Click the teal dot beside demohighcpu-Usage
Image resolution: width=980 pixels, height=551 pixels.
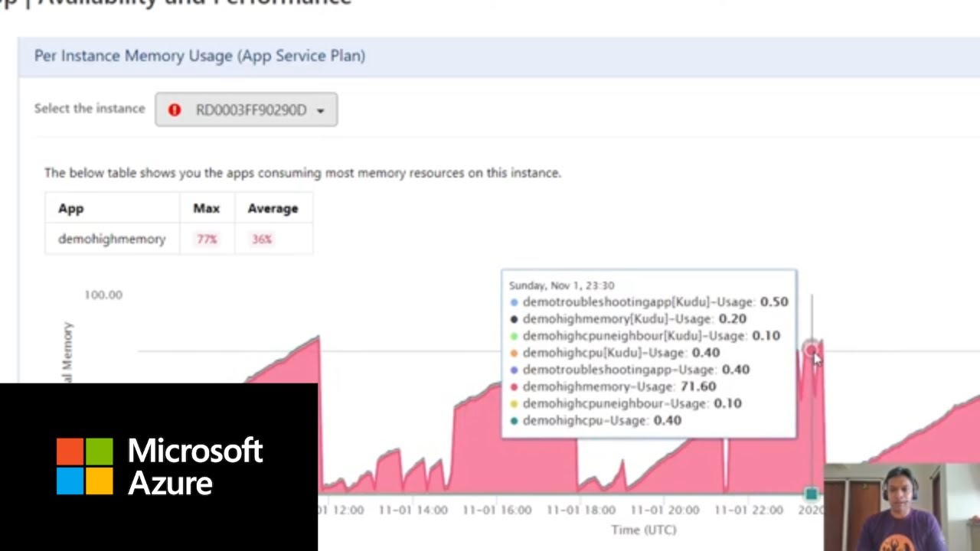[514, 420]
